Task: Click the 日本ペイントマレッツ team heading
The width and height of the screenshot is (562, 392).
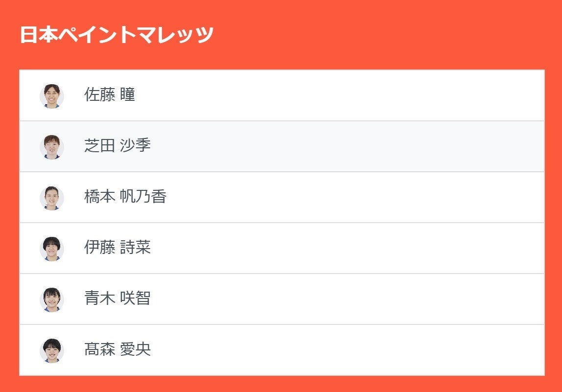Action: 117,35
